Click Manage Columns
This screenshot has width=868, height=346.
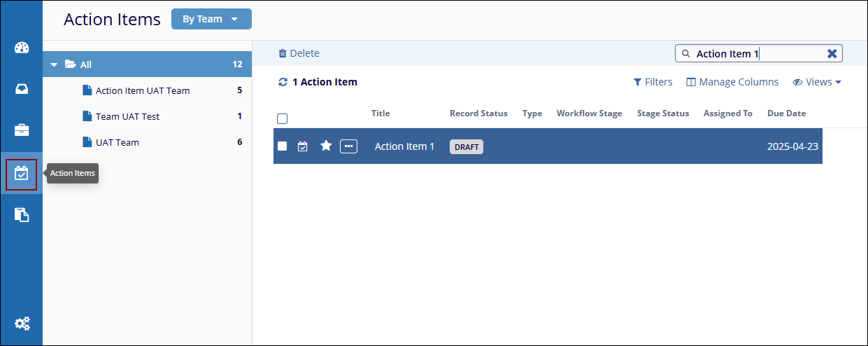(x=732, y=82)
